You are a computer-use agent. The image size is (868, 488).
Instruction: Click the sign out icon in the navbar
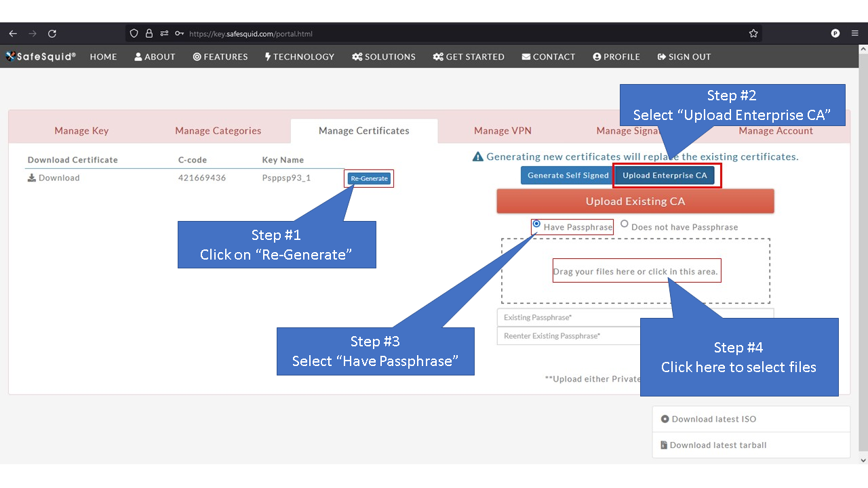662,57
